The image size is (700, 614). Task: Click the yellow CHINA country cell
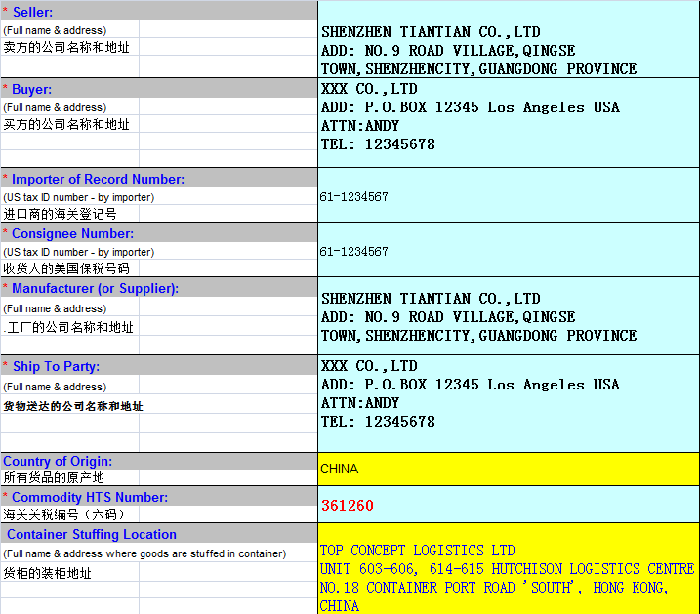pyautogui.click(x=509, y=469)
